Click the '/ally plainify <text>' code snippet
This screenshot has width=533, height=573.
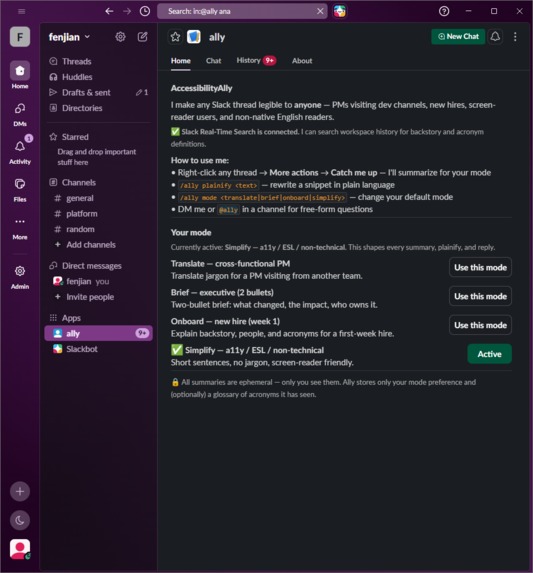218,185
